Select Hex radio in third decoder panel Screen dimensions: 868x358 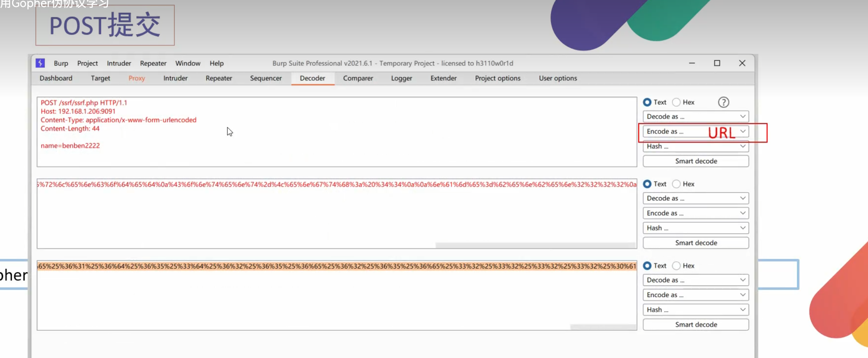click(x=676, y=266)
